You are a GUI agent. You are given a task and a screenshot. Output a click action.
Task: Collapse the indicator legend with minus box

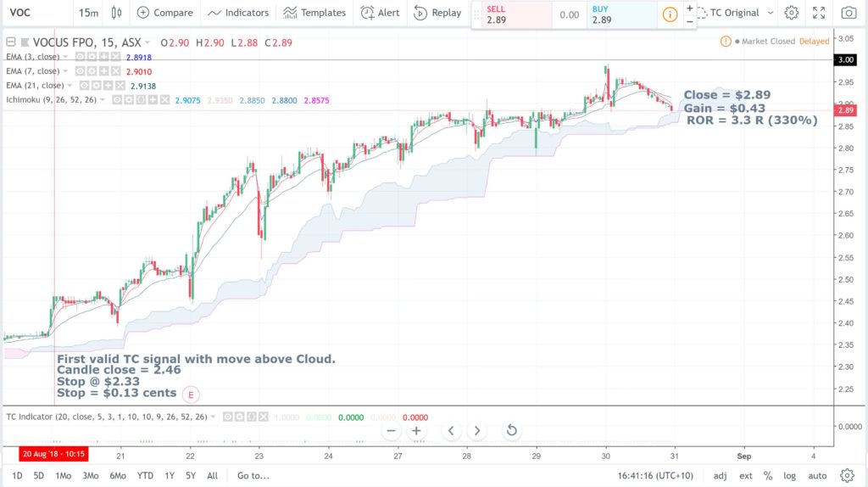[10, 42]
